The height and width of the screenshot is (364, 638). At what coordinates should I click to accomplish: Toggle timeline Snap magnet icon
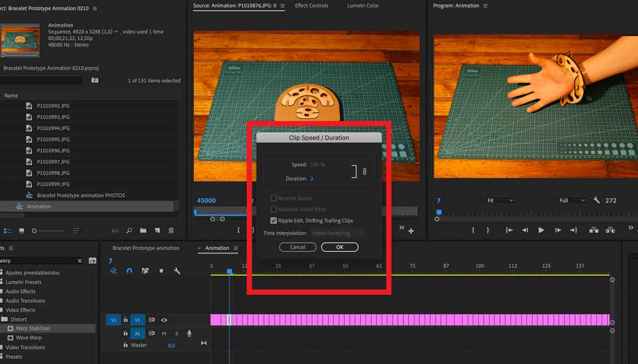[129, 271]
